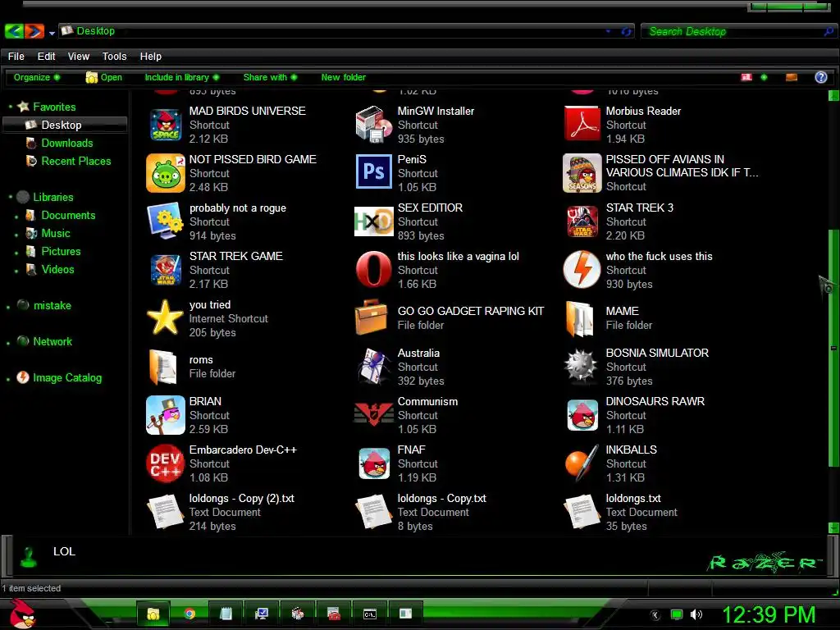Select the STAR TREK 3 shortcut icon
The image size is (840, 630).
click(x=582, y=221)
